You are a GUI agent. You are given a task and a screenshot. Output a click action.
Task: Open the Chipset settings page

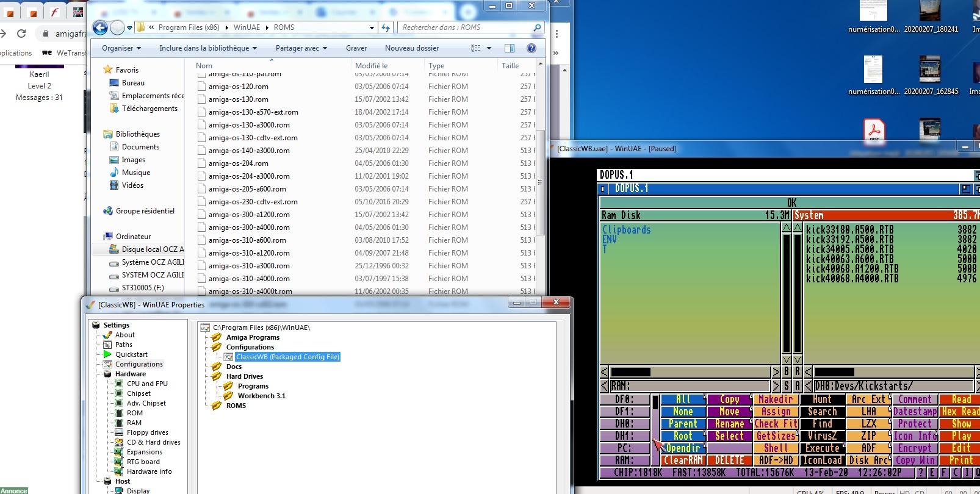tap(139, 393)
